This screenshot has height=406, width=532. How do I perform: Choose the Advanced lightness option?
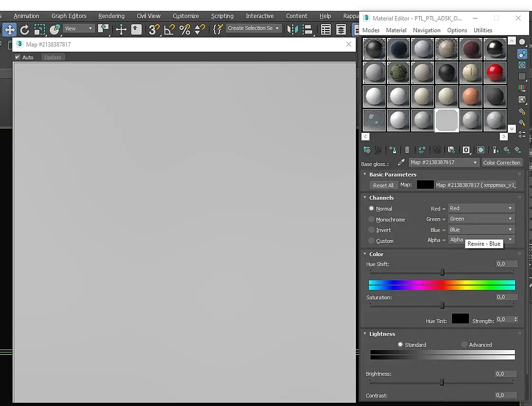464,344
